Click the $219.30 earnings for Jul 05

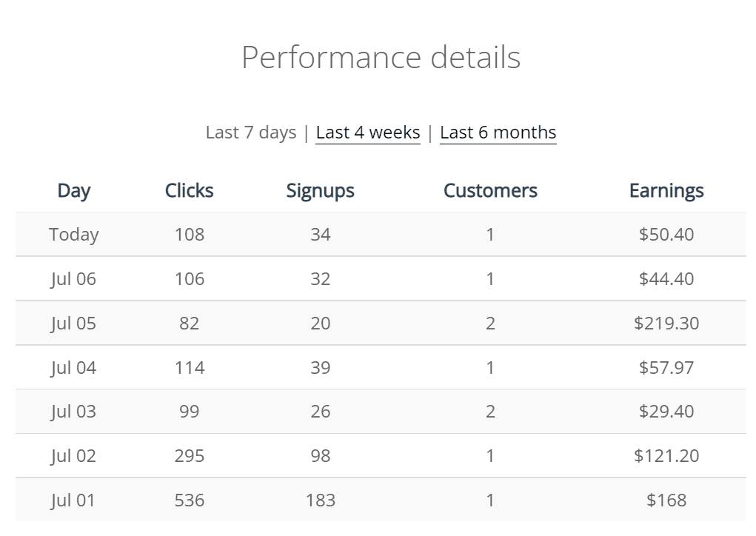pyautogui.click(x=666, y=324)
